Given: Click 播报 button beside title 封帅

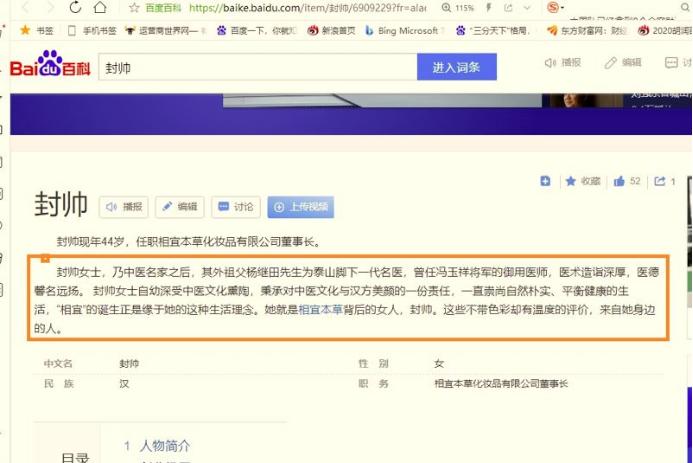Looking at the screenshot, I should (x=124, y=207).
